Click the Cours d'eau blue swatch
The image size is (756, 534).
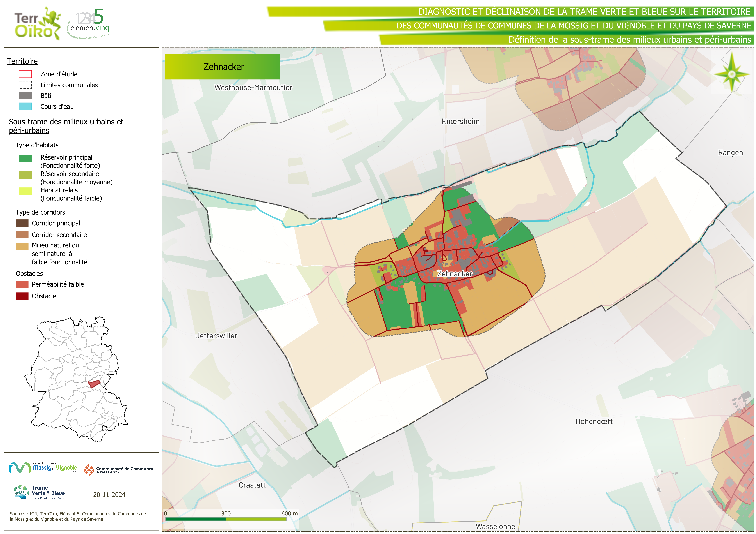click(25, 106)
